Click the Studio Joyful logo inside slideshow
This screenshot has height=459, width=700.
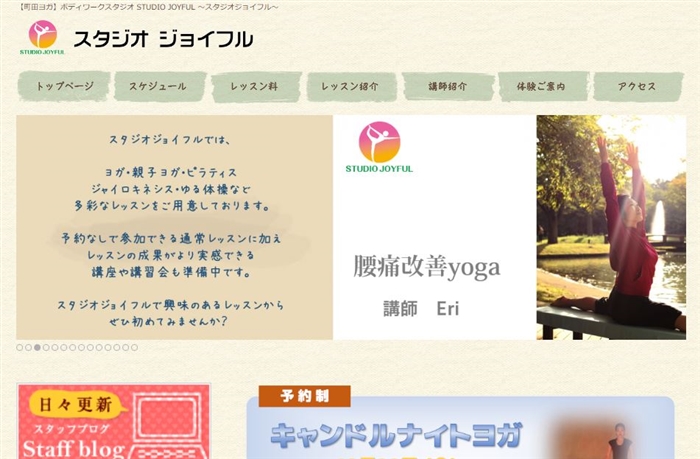(379, 147)
